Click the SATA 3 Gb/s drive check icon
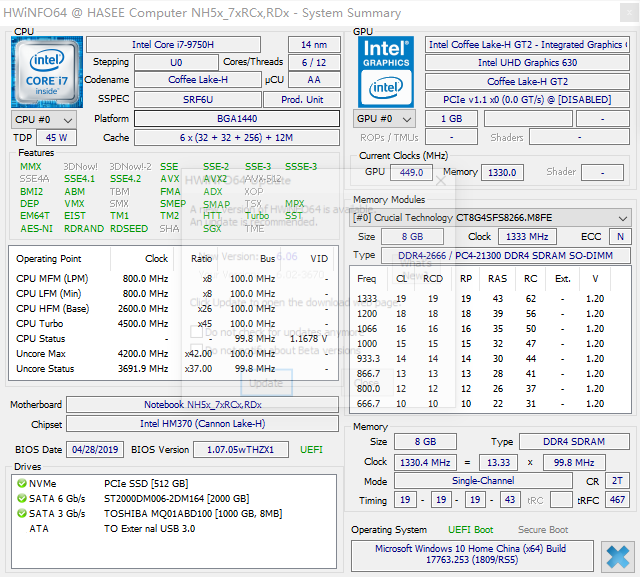640x577 pixels. 21,513
